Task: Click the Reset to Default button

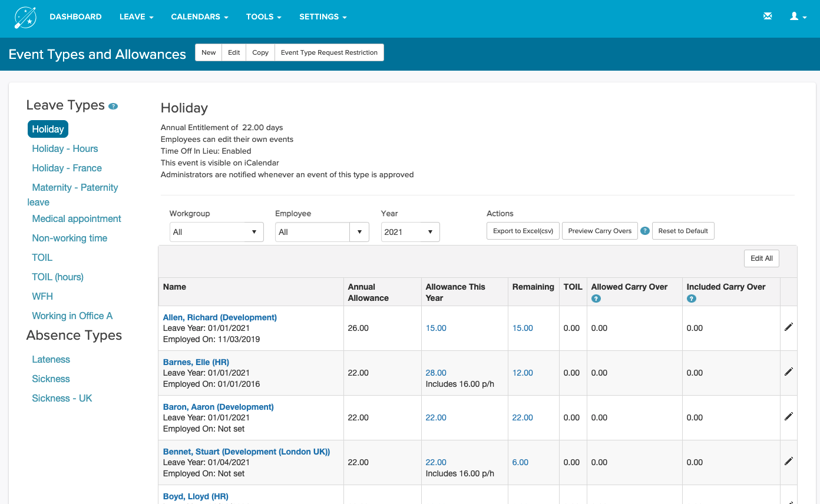Action: [683, 230]
